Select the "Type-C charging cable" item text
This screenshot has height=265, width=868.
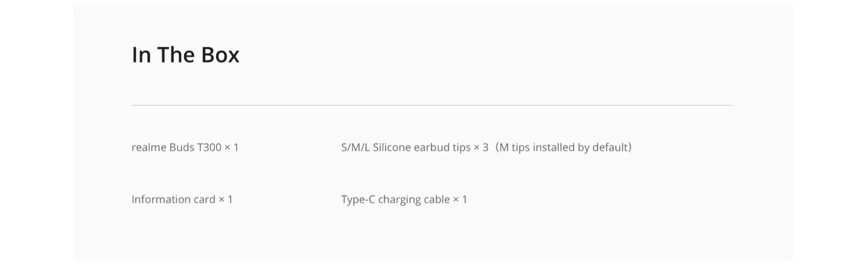pos(395,200)
